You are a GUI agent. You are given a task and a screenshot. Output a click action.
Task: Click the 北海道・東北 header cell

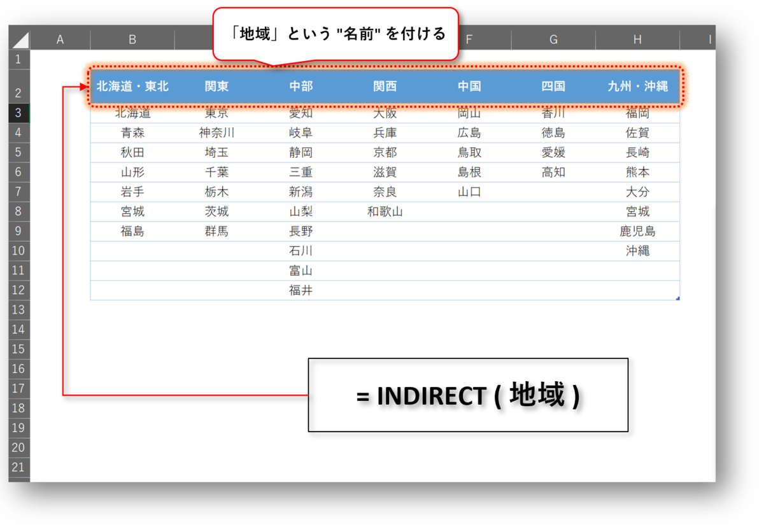(x=132, y=87)
